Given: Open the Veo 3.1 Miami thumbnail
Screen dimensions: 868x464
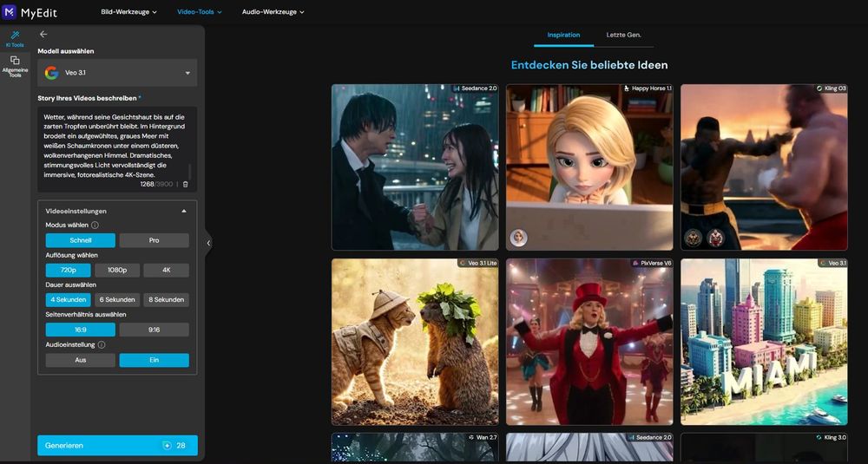Looking at the screenshot, I should [x=764, y=342].
